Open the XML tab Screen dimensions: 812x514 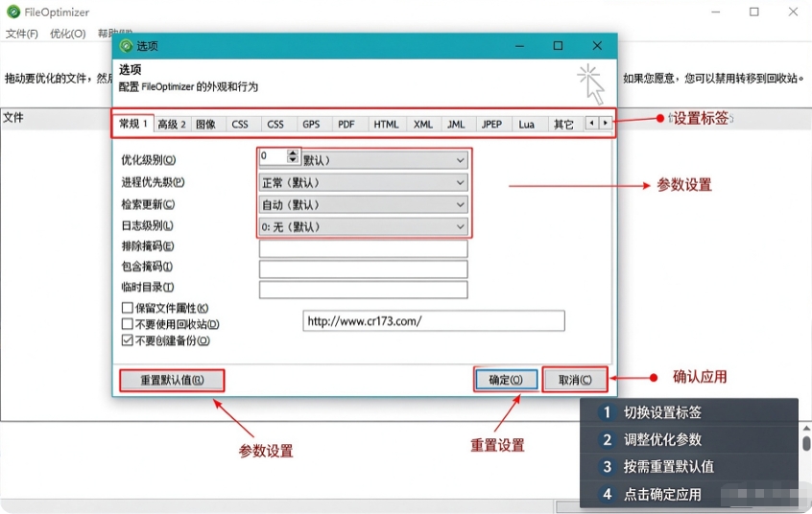coord(423,125)
